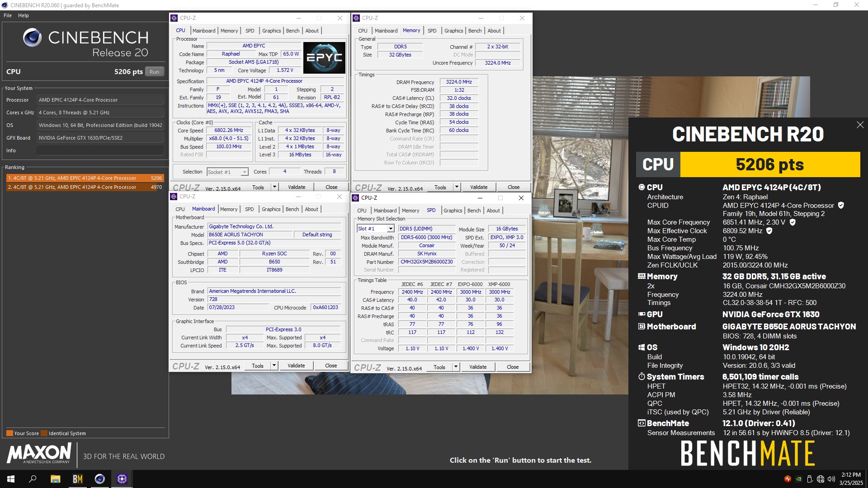Click the Processor field AMD EPYC 4124P

point(100,100)
